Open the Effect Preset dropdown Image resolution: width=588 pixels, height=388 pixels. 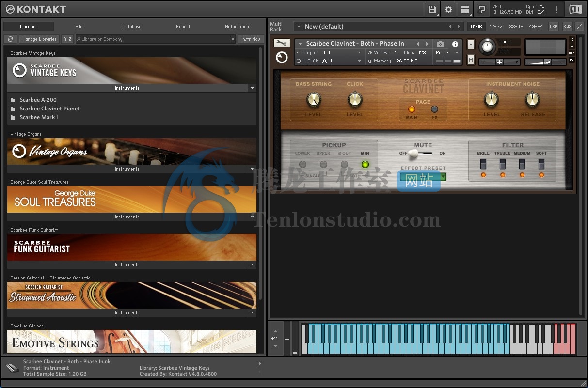[x=423, y=177]
